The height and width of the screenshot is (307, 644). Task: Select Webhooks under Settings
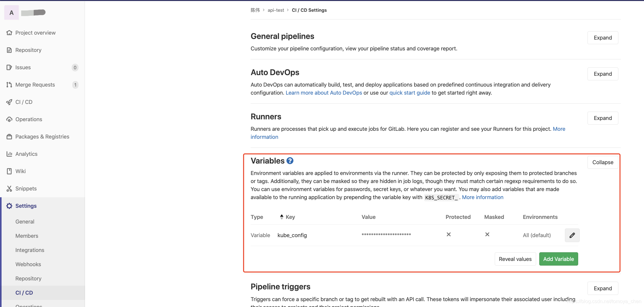coord(28,264)
